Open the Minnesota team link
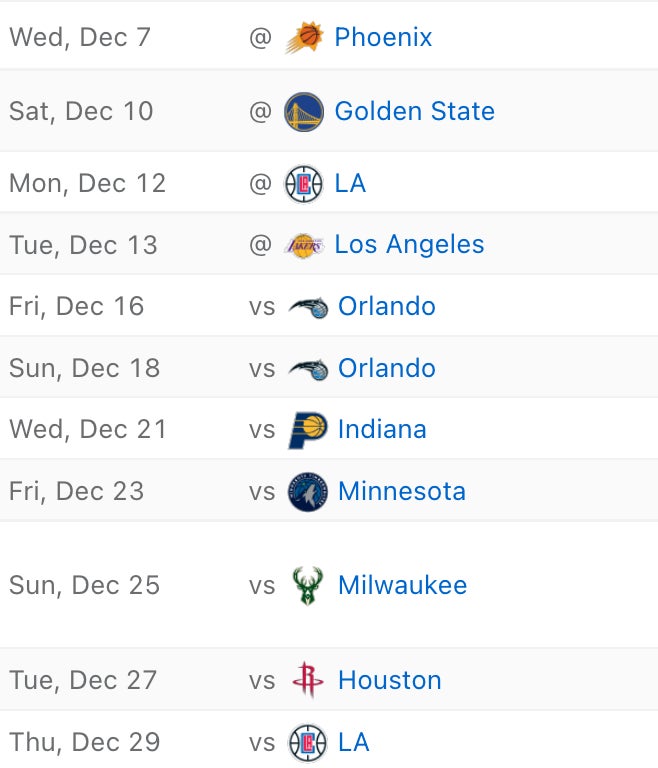 401,492
